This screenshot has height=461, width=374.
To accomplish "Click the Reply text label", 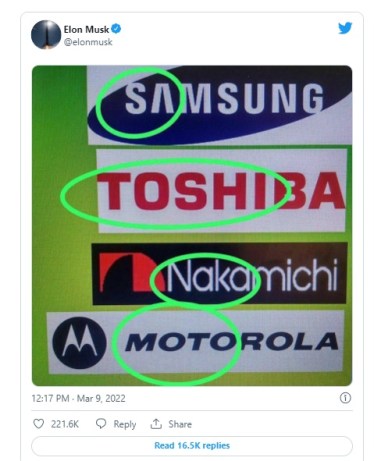I will (125, 424).
